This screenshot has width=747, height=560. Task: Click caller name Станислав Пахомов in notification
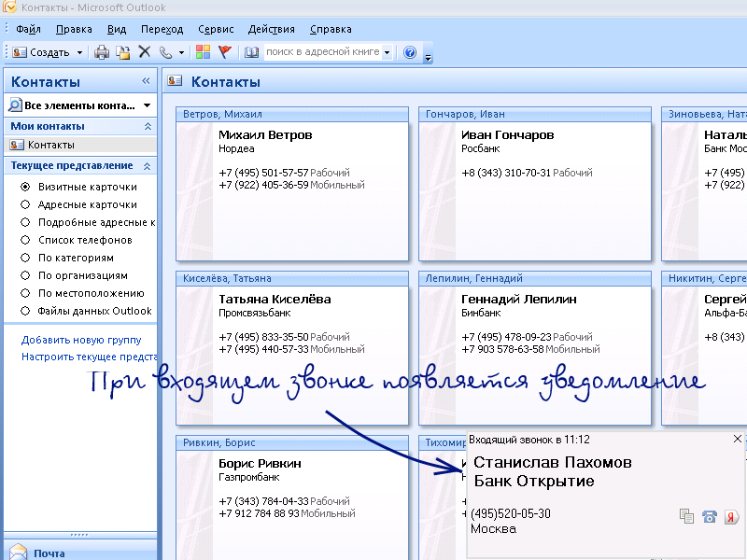click(553, 462)
